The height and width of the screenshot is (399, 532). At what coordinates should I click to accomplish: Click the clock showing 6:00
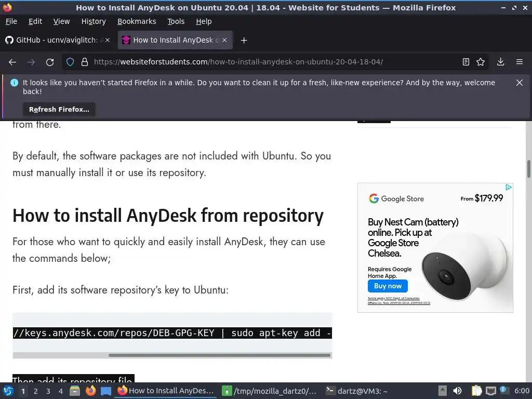[x=522, y=391]
